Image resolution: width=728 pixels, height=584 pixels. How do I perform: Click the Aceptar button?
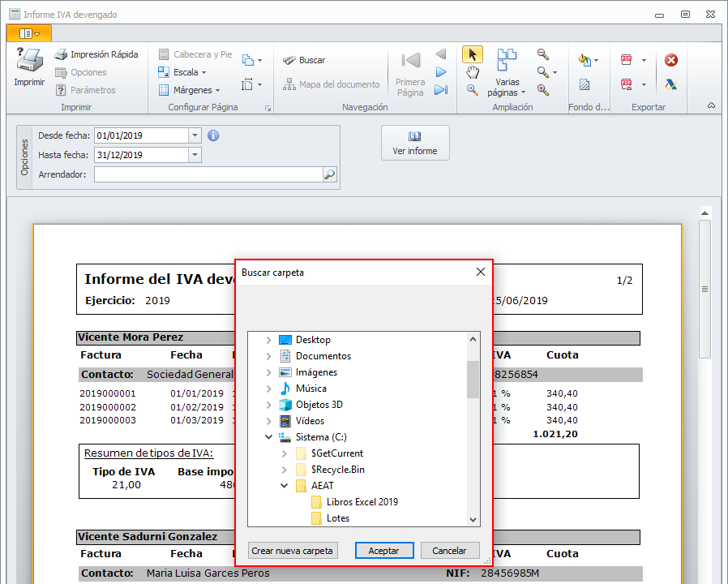383,551
